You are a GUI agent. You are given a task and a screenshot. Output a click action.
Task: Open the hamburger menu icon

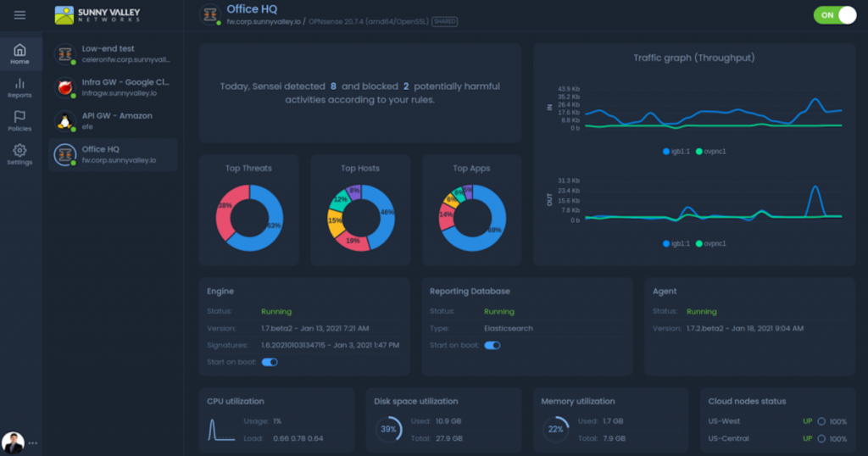[19, 15]
